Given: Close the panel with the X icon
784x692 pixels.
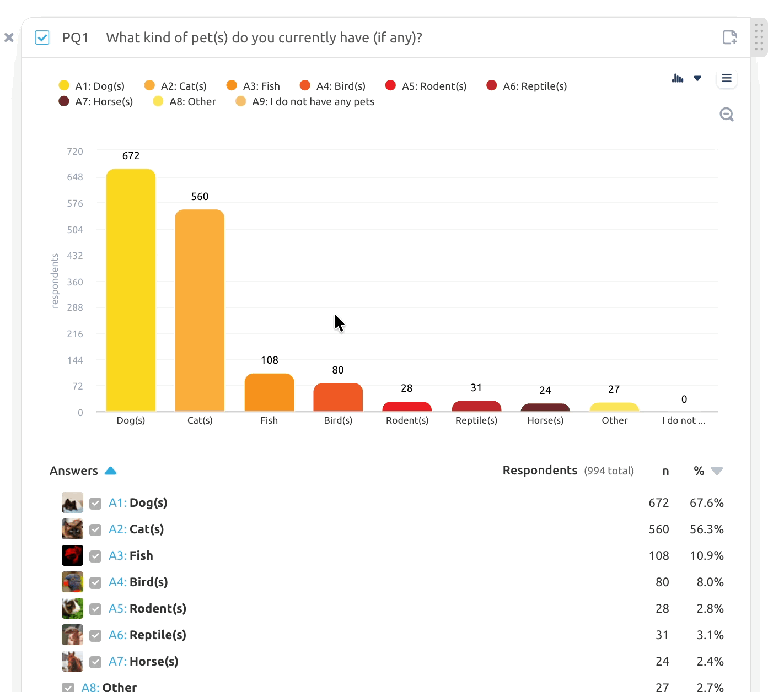Looking at the screenshot, I should pos(9,37).
